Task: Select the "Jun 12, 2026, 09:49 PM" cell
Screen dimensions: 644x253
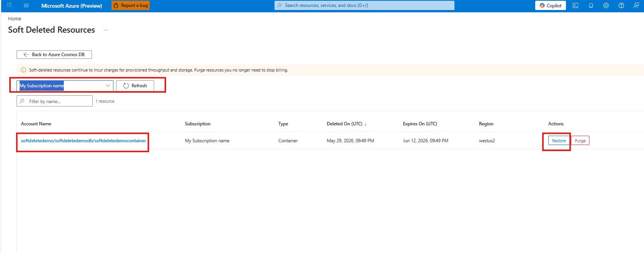Action: pyautogui.click(x=426, y=141)
